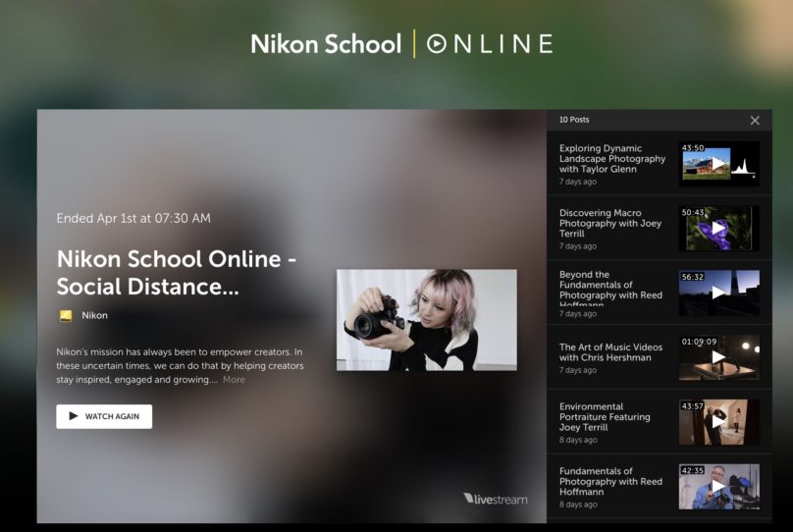
Task: Play the Macro Photography video thumbnail
Action: tap(718, 228)
